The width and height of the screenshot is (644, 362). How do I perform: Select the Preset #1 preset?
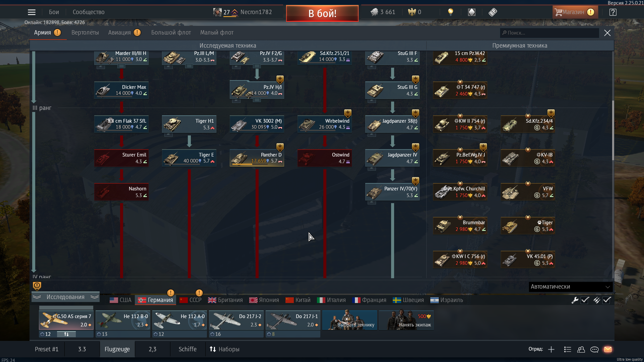[x=47, y=349]
